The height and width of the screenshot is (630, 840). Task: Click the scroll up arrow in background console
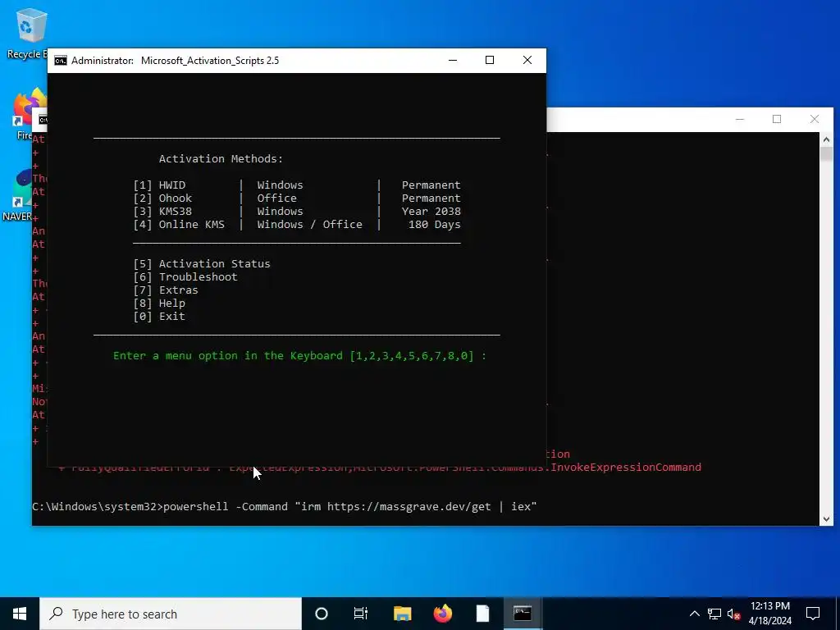coord(826,139)
